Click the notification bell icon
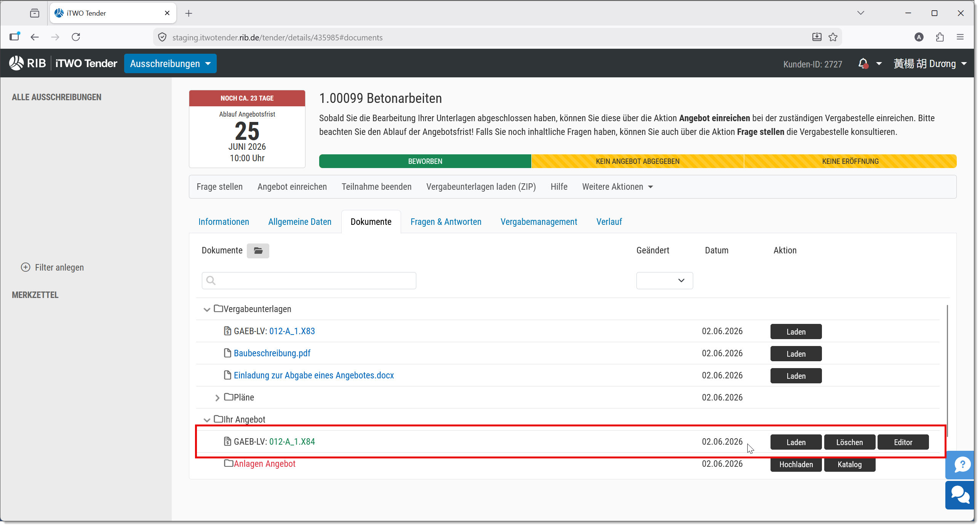 coord(863,64)
